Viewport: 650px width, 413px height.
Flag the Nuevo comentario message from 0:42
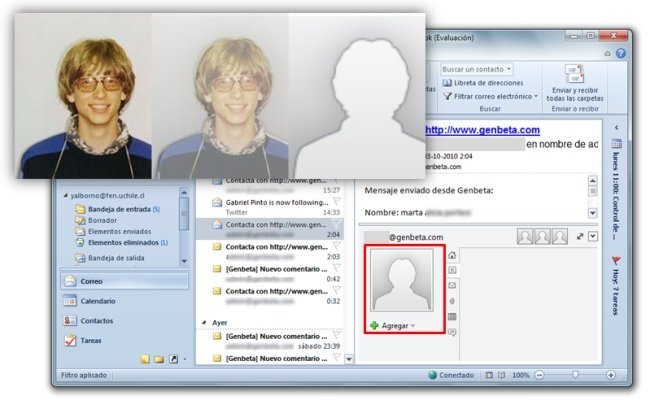point(337,268)
